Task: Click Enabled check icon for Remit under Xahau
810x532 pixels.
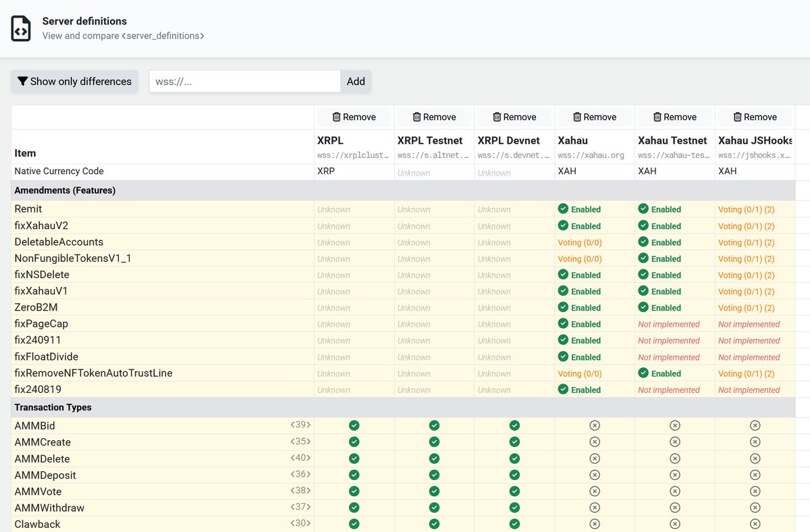Action: point(563,209)
